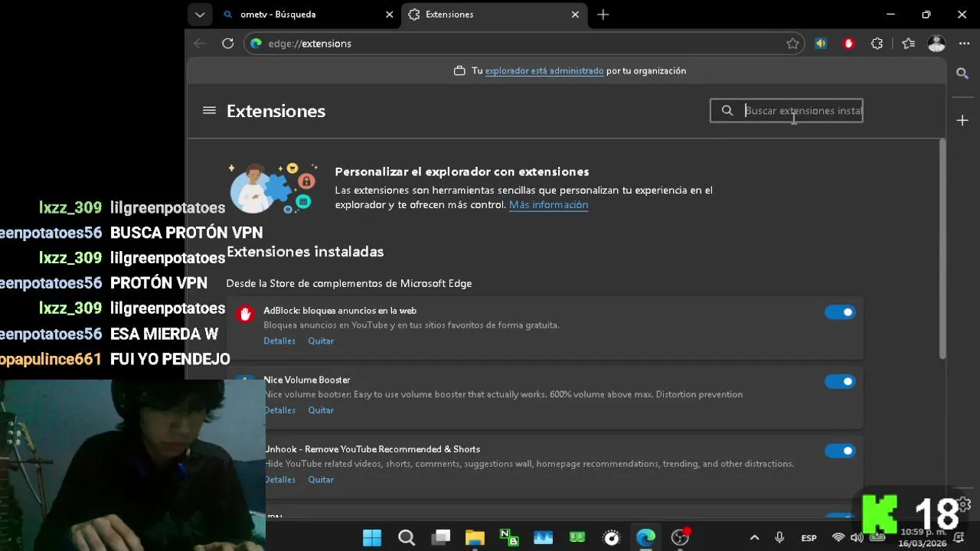Open the blue landscape taskbar app

(543, 538)
